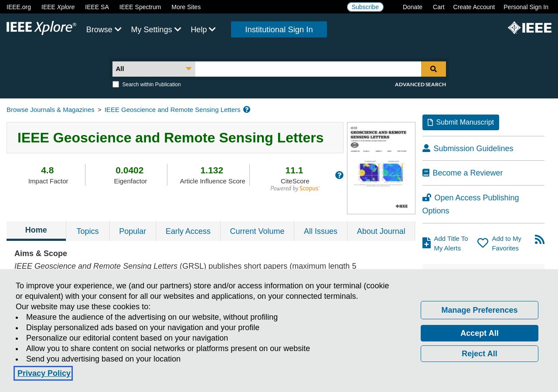Click the 0.0402 Eigenfactor value
Viewport: 558px width, 392px height.
[129, 170]
